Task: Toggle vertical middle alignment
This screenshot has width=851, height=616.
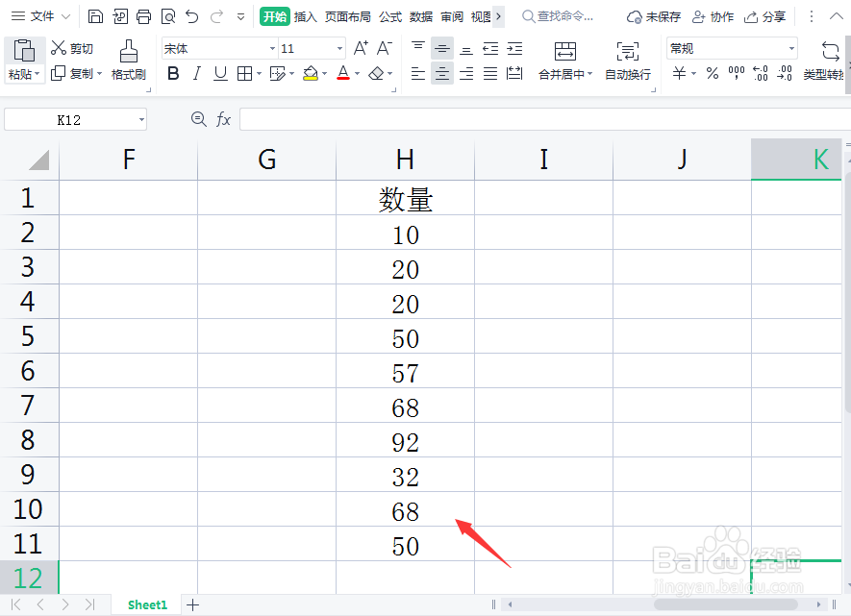Action: pos(442,49)
